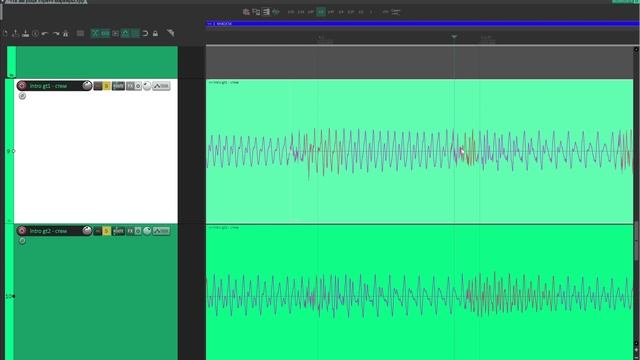Mute the Intro gt2 - crew track

(98, 231)
